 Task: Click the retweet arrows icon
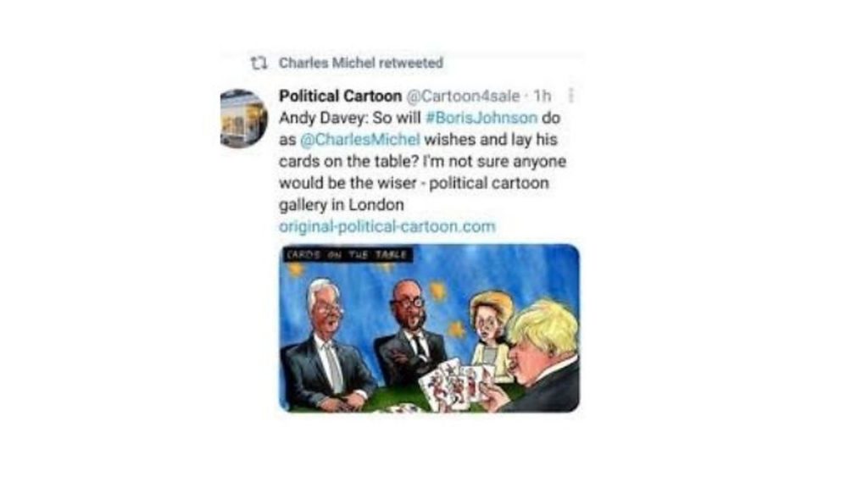259,63
